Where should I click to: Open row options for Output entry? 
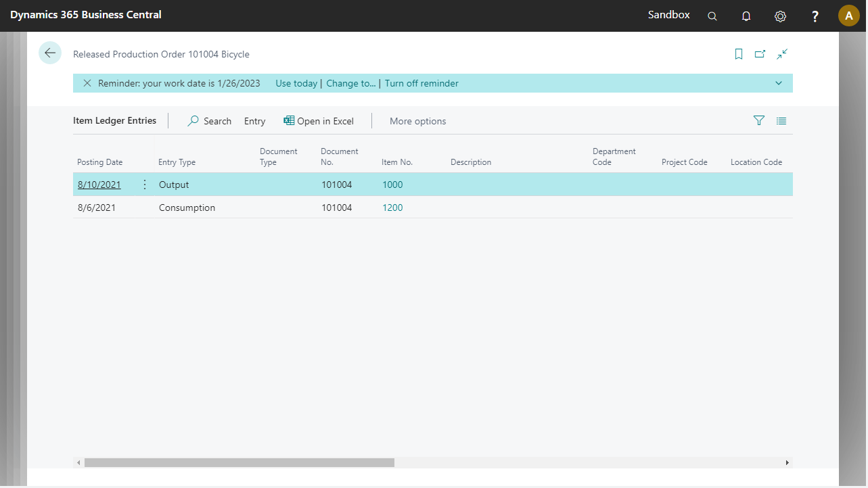coord(144,185)
